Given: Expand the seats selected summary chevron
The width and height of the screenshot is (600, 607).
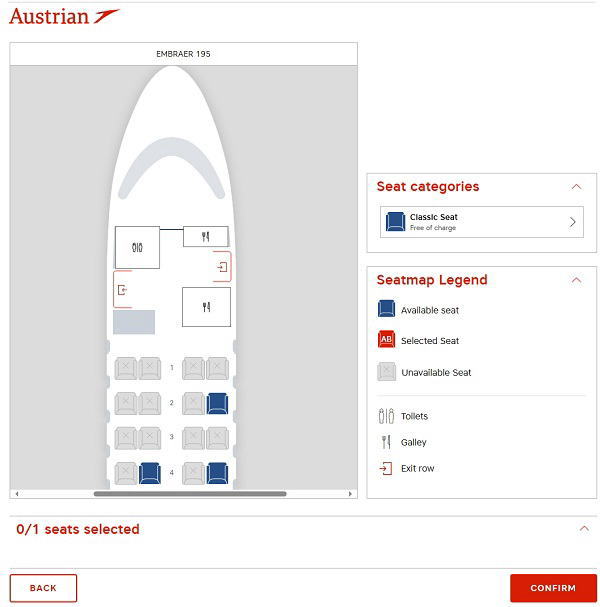Looking at the screenshot, I should click(x=584, y=529).
